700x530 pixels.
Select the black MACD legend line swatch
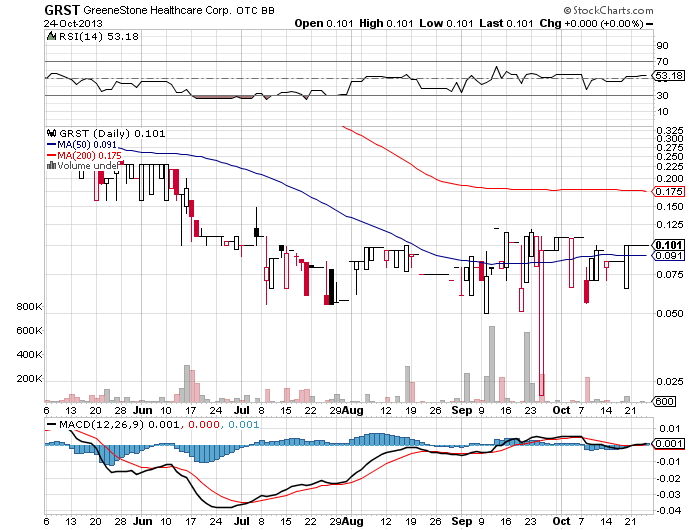[x=52, y=424]
